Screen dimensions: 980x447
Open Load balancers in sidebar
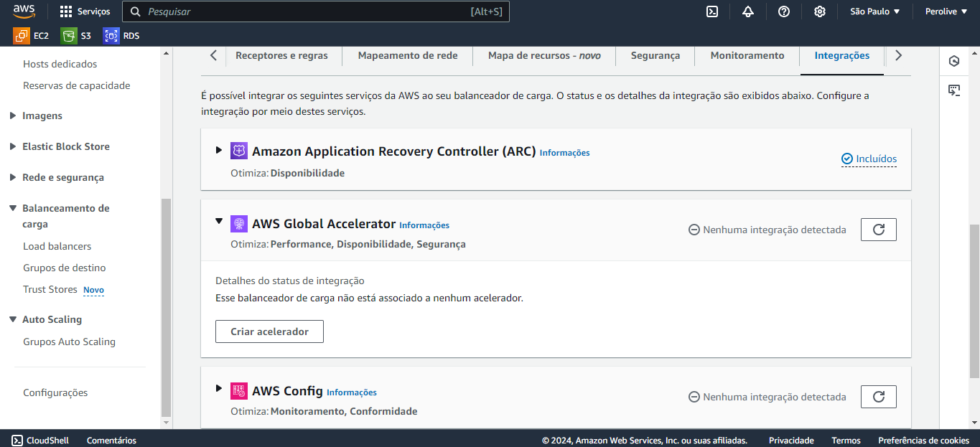click(57, 246)
